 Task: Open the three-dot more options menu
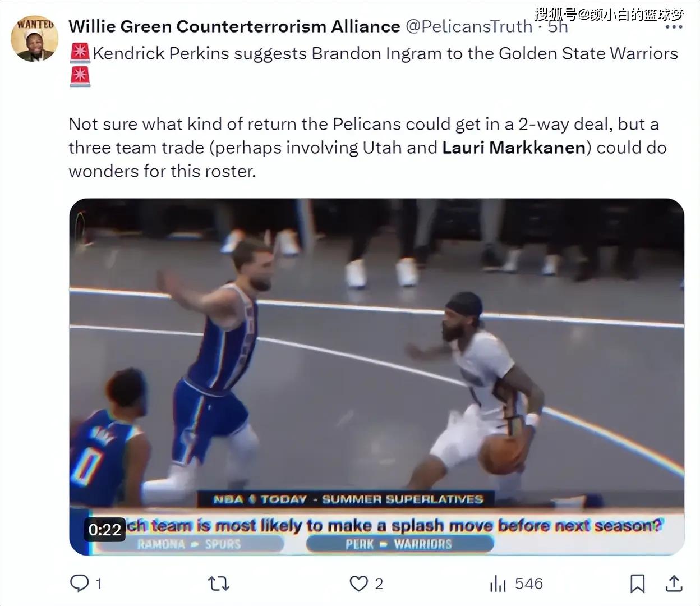click(x=674, y=27)
